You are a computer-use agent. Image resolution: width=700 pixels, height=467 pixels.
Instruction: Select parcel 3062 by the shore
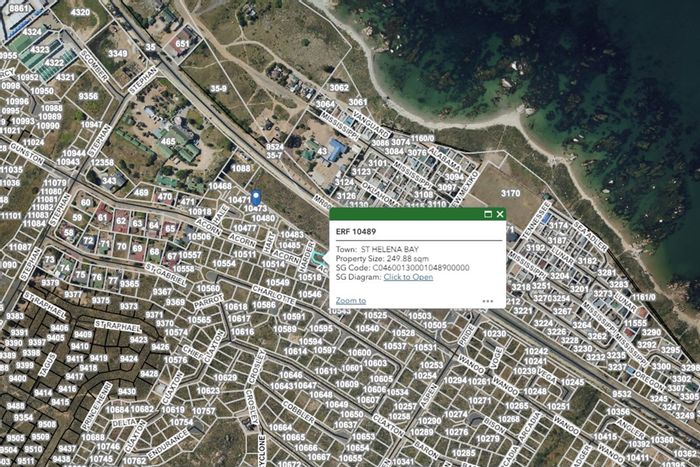tap(339, 87)
